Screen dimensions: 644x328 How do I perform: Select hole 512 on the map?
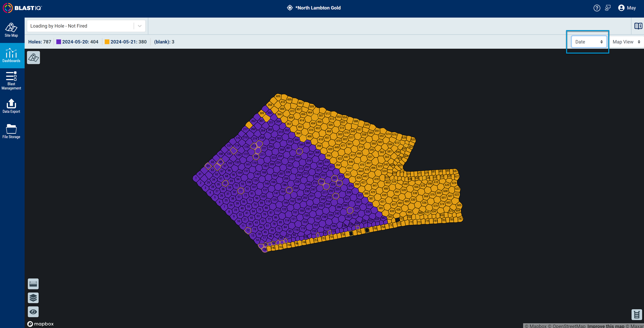[x=328, y=114]
